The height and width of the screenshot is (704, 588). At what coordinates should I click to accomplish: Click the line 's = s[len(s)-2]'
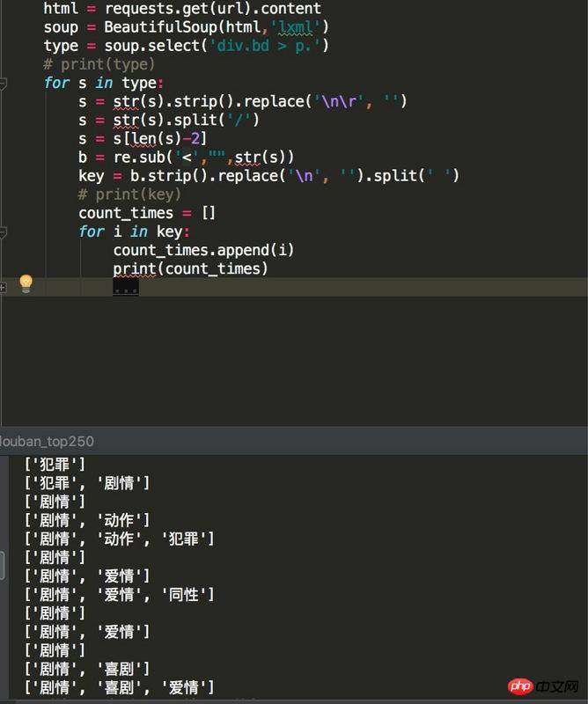[143, 139]
